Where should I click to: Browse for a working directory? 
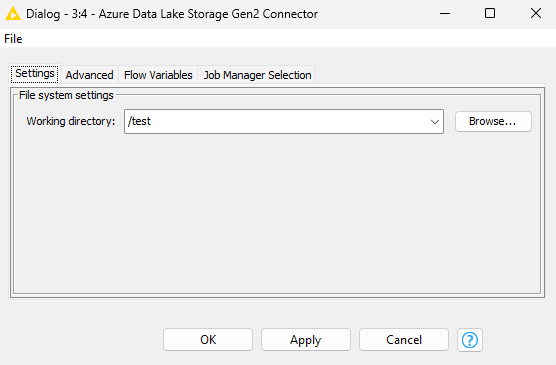(x=493, y=121)
